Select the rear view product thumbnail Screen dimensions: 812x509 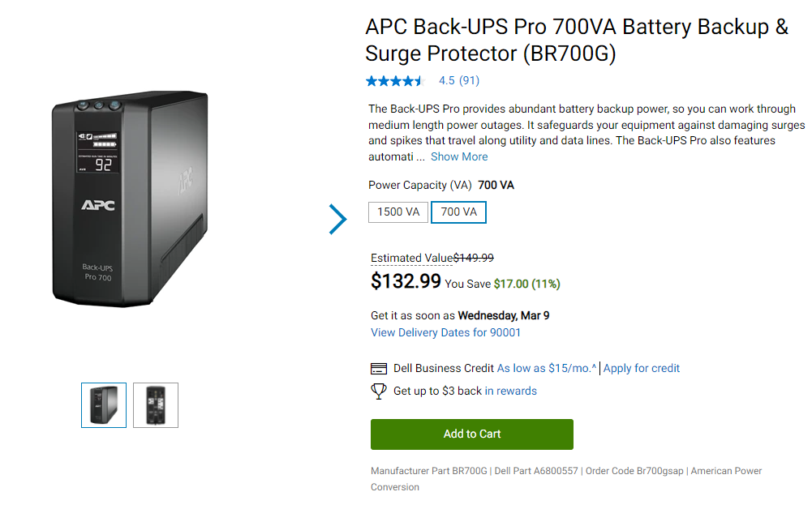pos(156,405)
